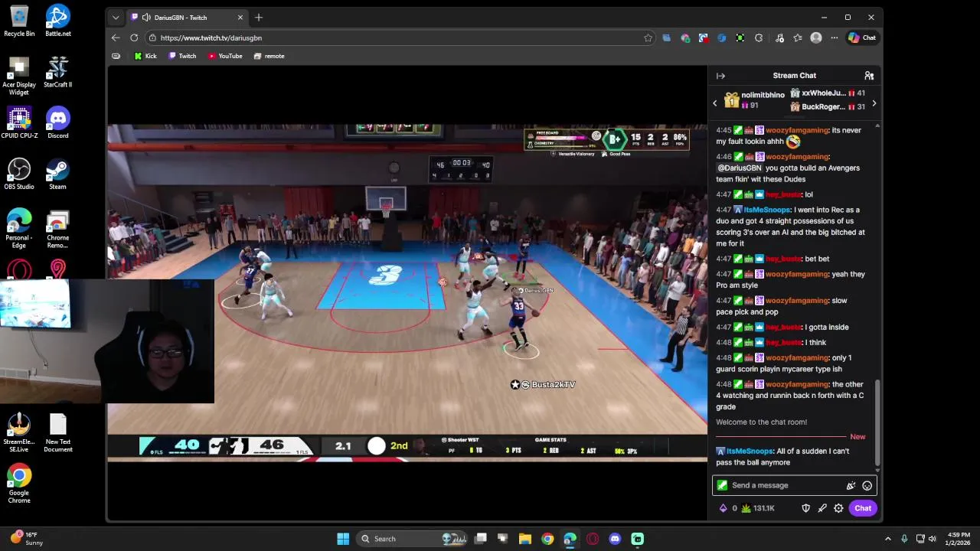Show hidden system tray icons
The width and height of the screenshot is (980, 551).
pos(888,539)
